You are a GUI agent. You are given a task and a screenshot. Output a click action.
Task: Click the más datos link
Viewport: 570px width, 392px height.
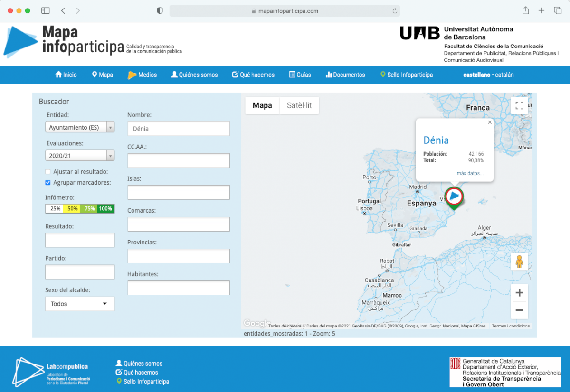pos(470,173)
